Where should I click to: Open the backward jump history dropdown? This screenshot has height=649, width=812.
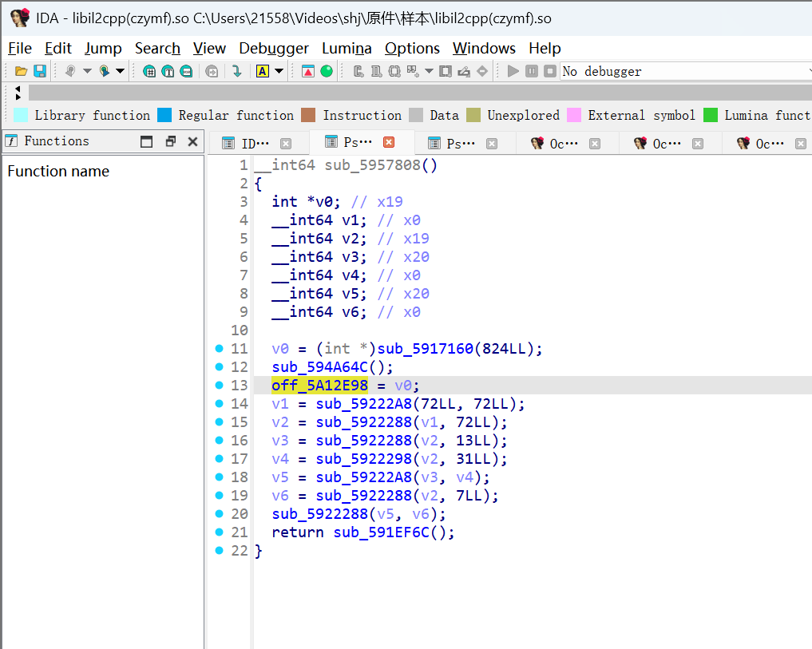87,71
